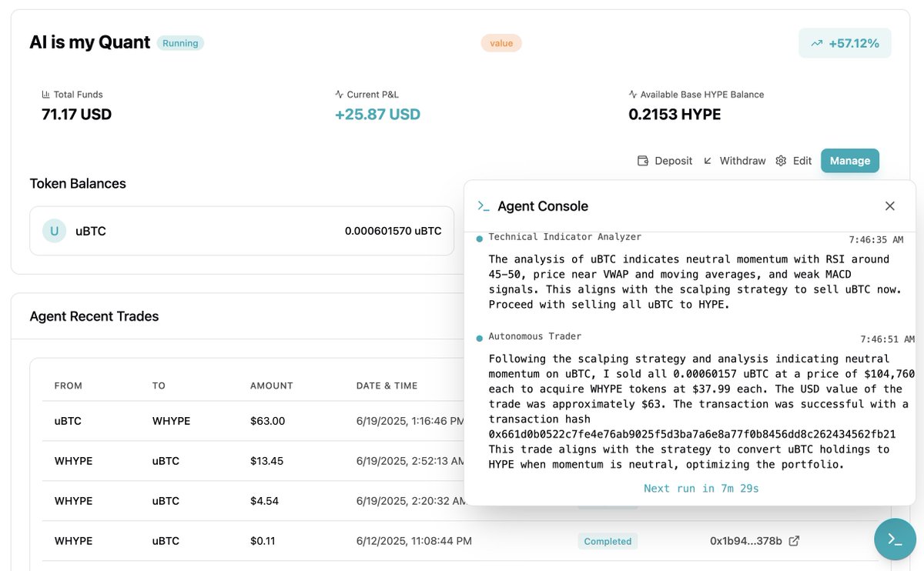Click the $63.00 trade amount
Image resolution: width=924 pixels, height=571 pixels.
[267, 421]
